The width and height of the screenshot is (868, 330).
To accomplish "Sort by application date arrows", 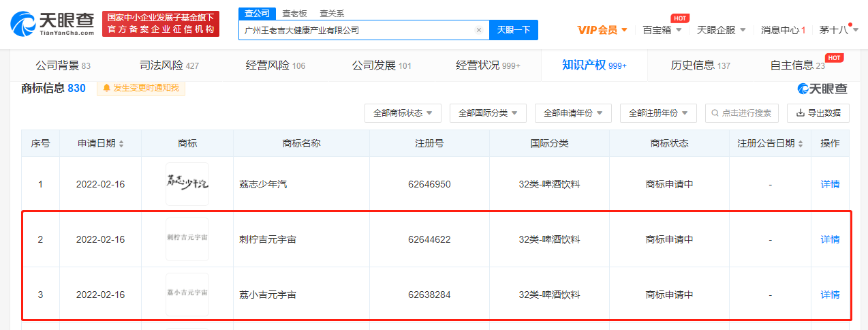I will tap(121, 144).
